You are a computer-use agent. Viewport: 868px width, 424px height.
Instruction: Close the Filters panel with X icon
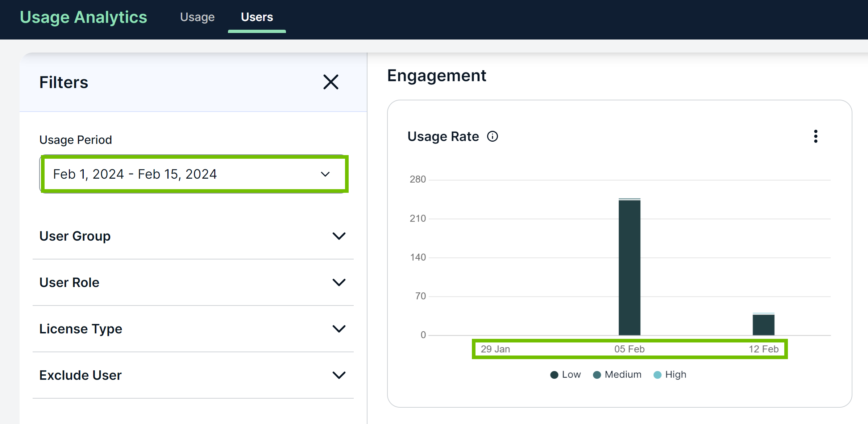pos(331,82)
